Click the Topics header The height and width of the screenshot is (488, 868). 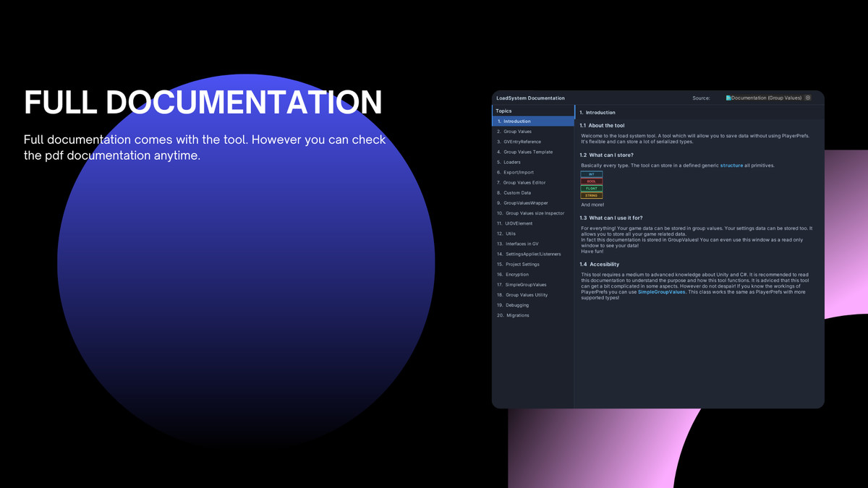[x=503, y=111]
